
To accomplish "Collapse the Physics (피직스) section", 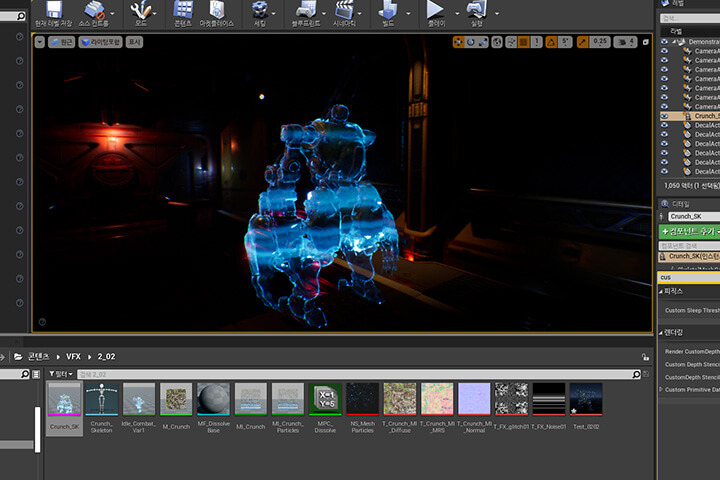I will click(x=661, y=291).
